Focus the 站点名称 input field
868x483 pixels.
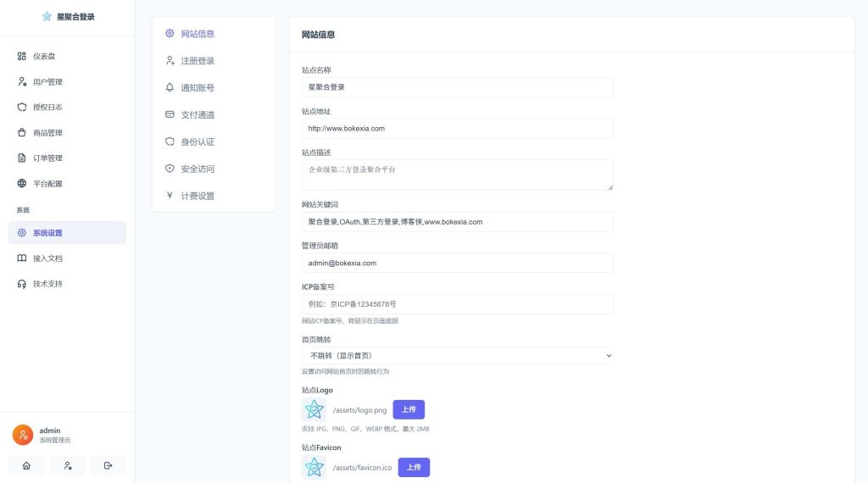[x=457, y=87]
